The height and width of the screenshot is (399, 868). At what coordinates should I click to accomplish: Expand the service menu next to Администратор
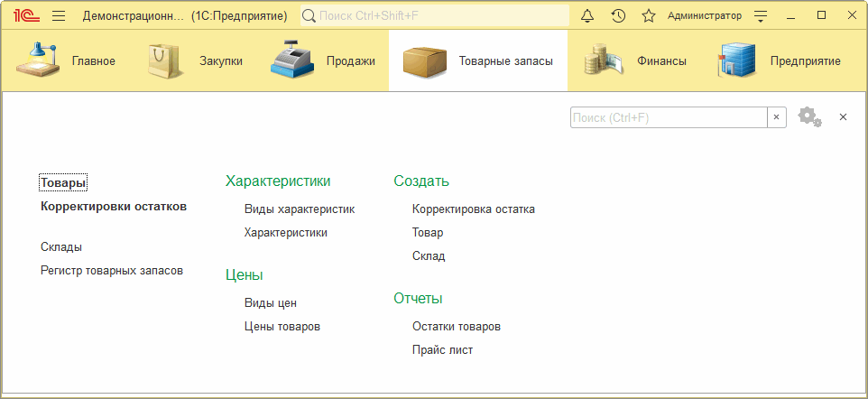click(x=762, y=15)
